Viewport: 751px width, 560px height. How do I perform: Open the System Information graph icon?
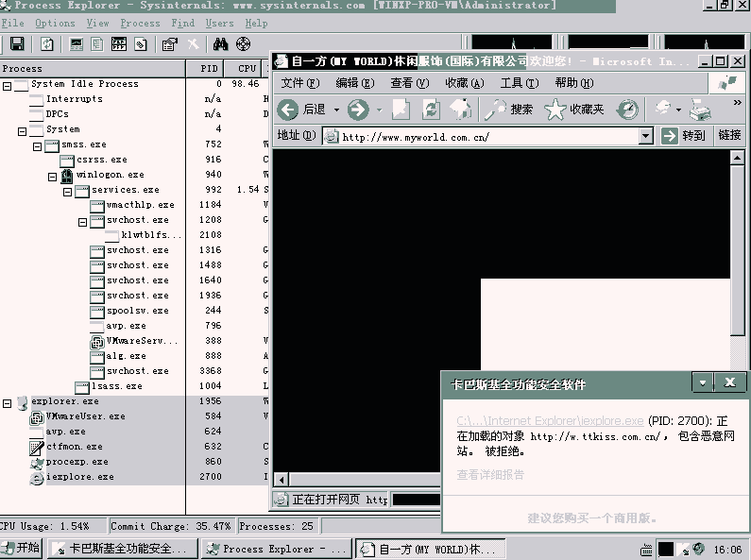[77, 44]
